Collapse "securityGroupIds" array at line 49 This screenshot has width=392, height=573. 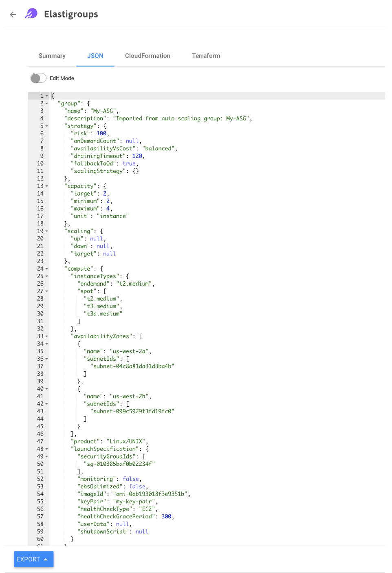pyautogui.click(x=47, y=456)
